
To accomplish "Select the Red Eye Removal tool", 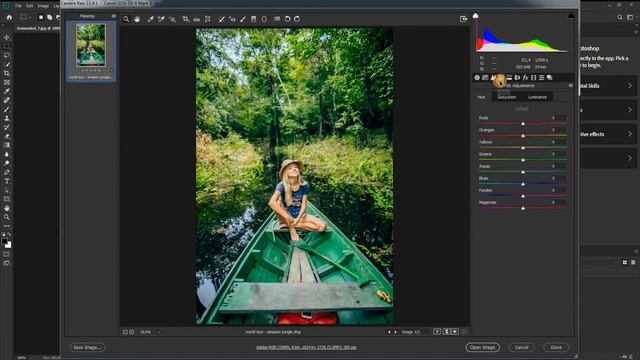I will click(x=232, y=19).
